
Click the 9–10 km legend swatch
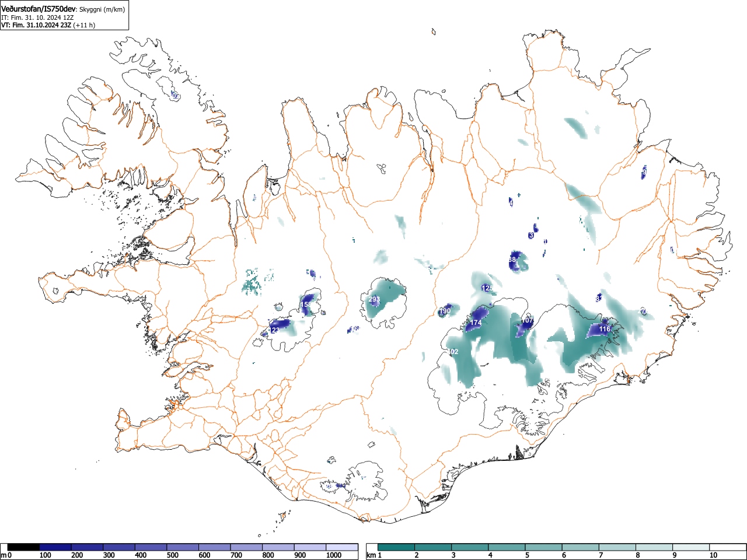[x=690, y=547]
